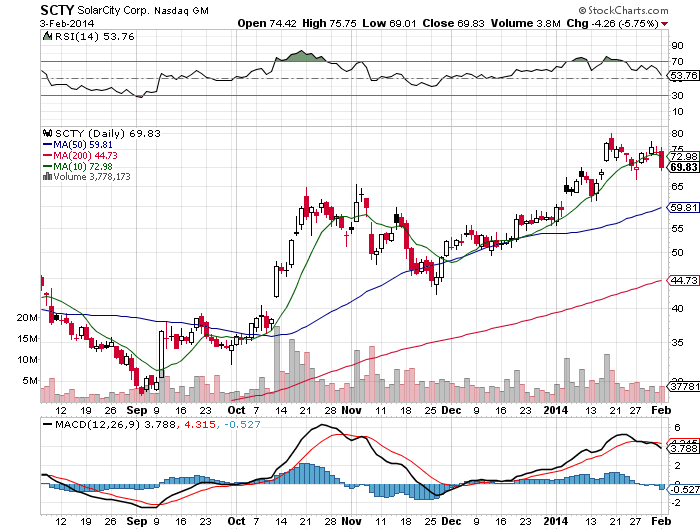Viewport: 700px width, 530px height.
Task: Click Feb on the price chart date axis
Action: 661,410
